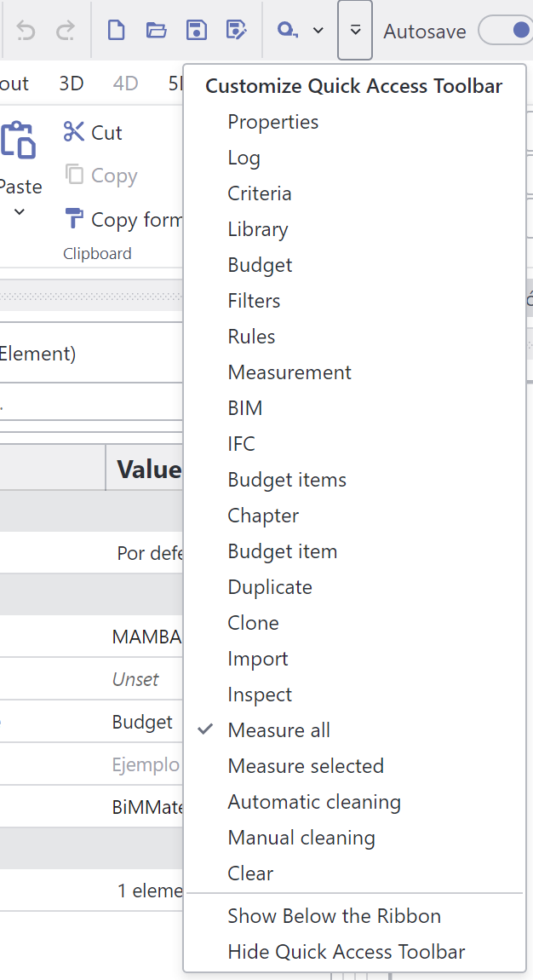Click the Value column header
The image size is (533, 980).
[145, 469]
